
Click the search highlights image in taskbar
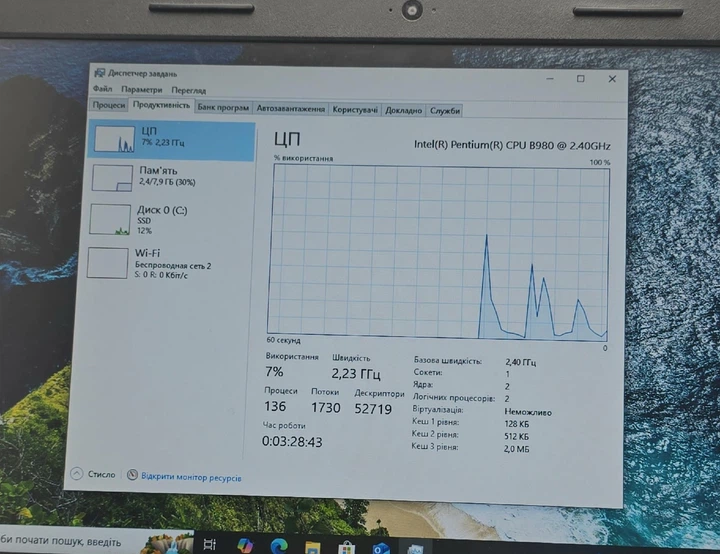(168, 543)
